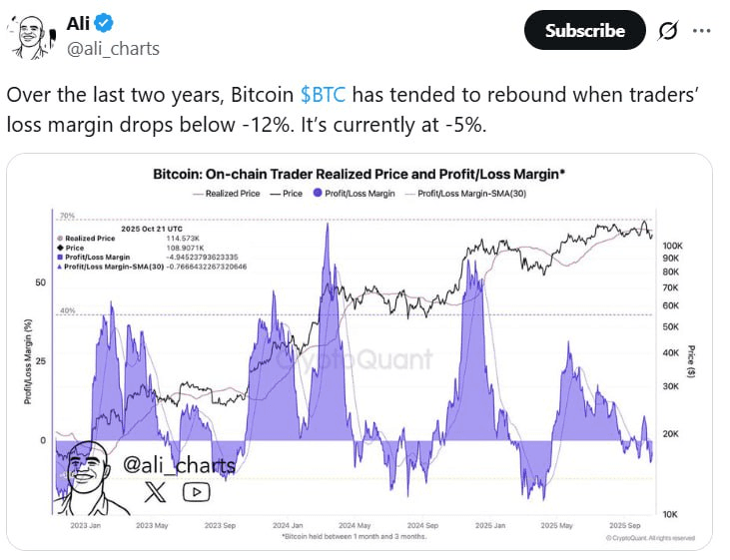This screenshot has width=730, height=560.
Task: Click the 2024 Jan x-axis date label
Action: pyautogui.click(x=288, y=525)
